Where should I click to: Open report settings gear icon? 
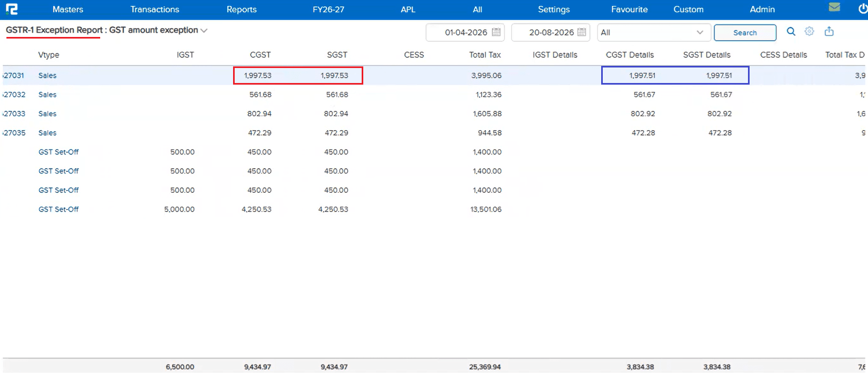(x=810, y=32)
